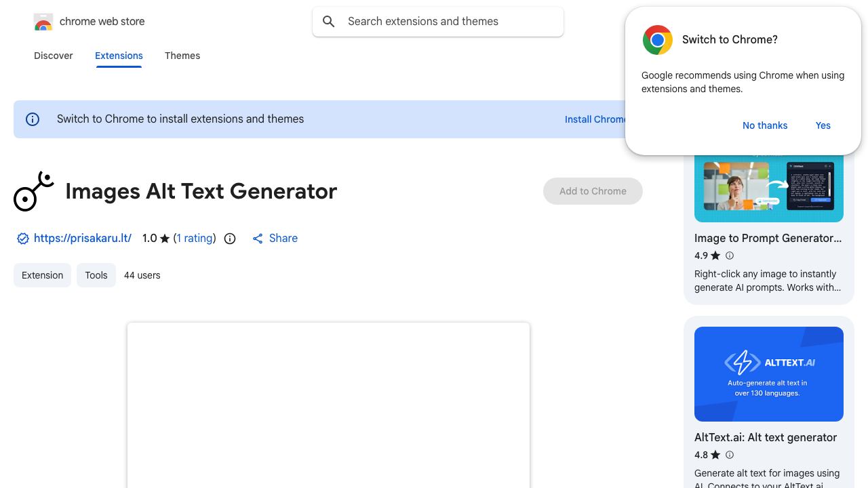Click the star icon next to 1.0

(x=165, y=239)
